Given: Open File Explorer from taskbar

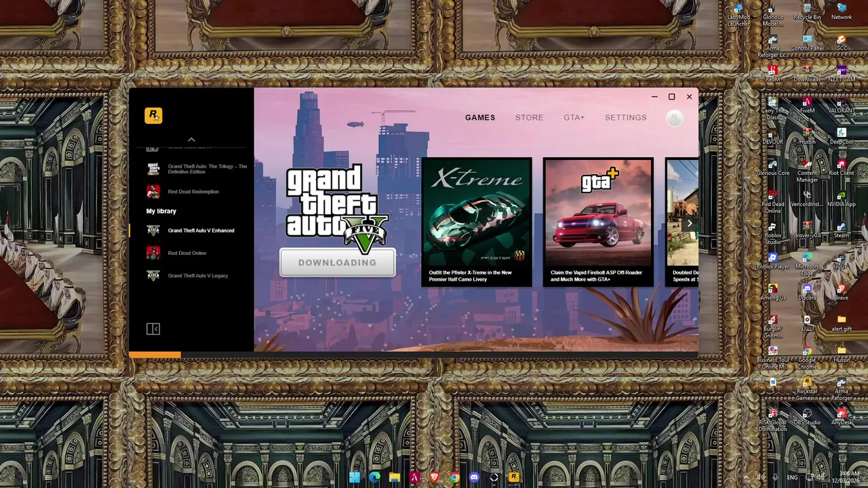Looking at the screenshot, I should (x=395, y=477).
